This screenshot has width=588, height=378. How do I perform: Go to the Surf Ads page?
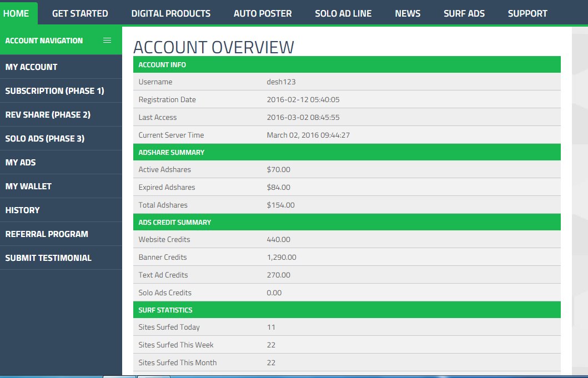tap(464, 13)
